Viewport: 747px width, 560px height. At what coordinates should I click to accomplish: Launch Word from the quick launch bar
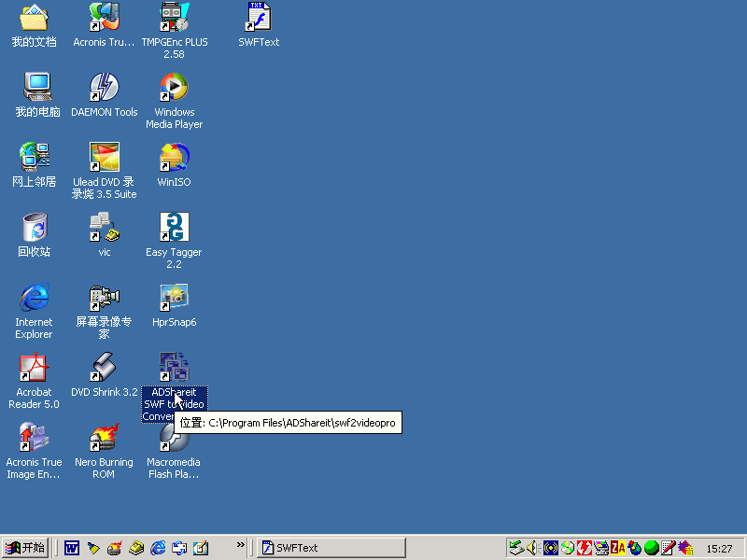coord(72,548)
